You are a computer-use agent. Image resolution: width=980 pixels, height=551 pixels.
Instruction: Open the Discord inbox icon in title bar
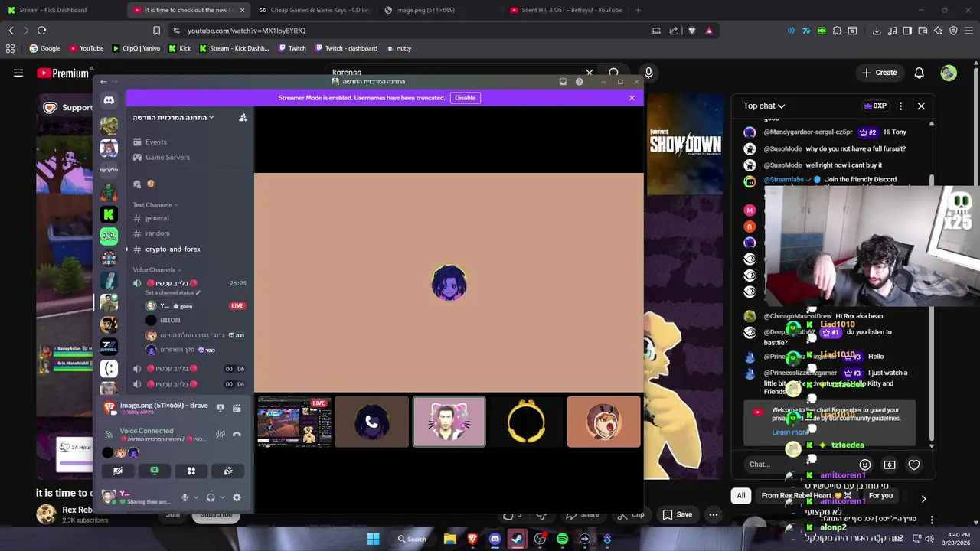click(x=563, y=82)
